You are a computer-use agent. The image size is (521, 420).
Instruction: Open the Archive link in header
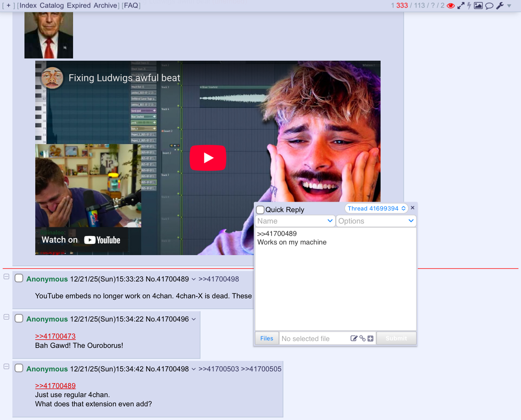tap(105, 5)
